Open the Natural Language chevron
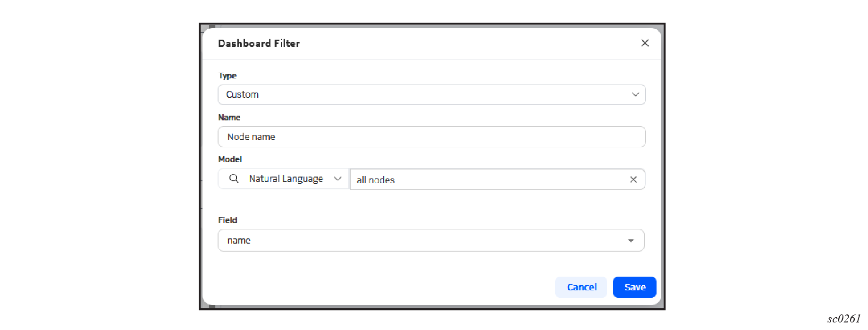 [337, 178]
